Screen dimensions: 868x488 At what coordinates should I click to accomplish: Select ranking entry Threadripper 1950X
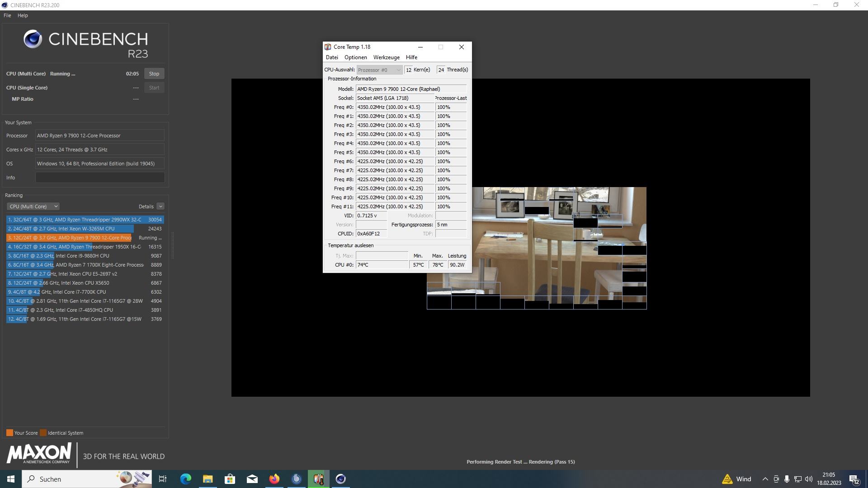click(x=85, y=247)
